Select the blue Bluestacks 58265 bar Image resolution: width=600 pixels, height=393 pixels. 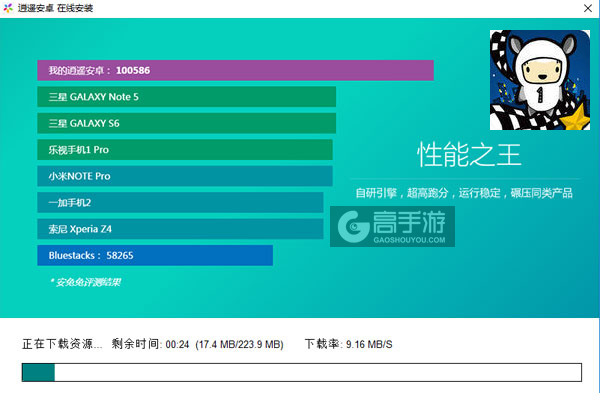155,255
